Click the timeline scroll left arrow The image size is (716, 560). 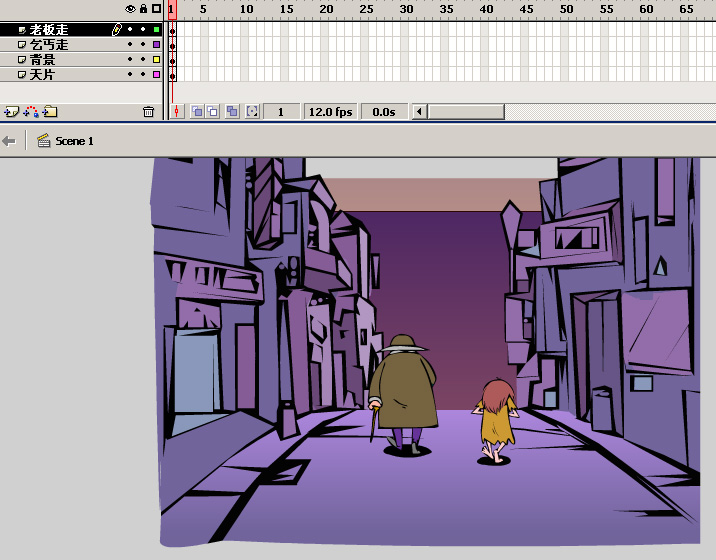(x=419, y=112)
